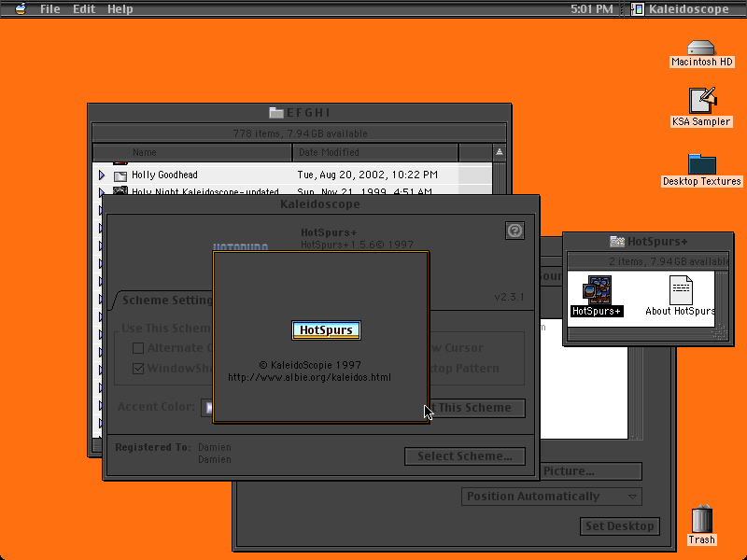747x560 pixels.
Task: Click the folder icon in EFGHI title bar
Action: click(275, 112)
